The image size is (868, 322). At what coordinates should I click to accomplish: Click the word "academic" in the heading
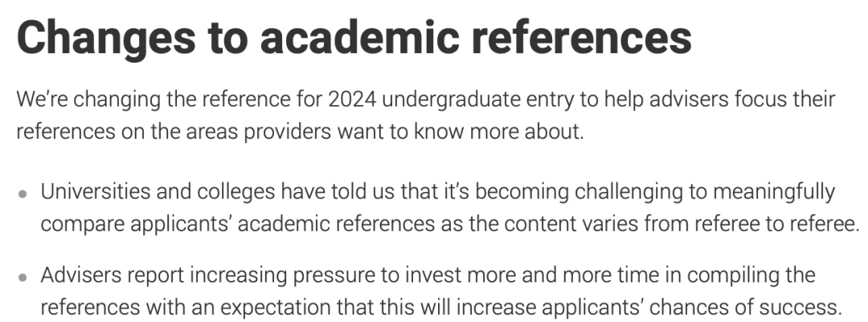click(x=360, y=37)
